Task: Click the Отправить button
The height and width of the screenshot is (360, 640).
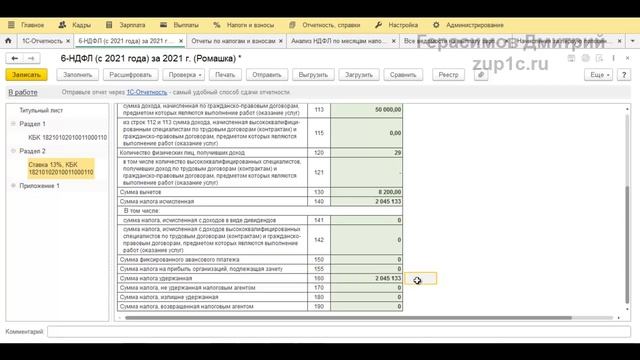Action: point(267,75)
